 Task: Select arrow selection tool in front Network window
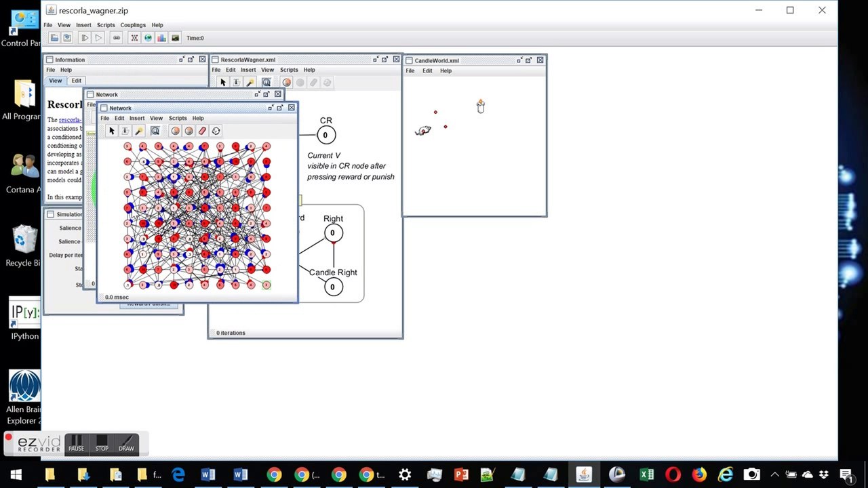click(112, 131)
